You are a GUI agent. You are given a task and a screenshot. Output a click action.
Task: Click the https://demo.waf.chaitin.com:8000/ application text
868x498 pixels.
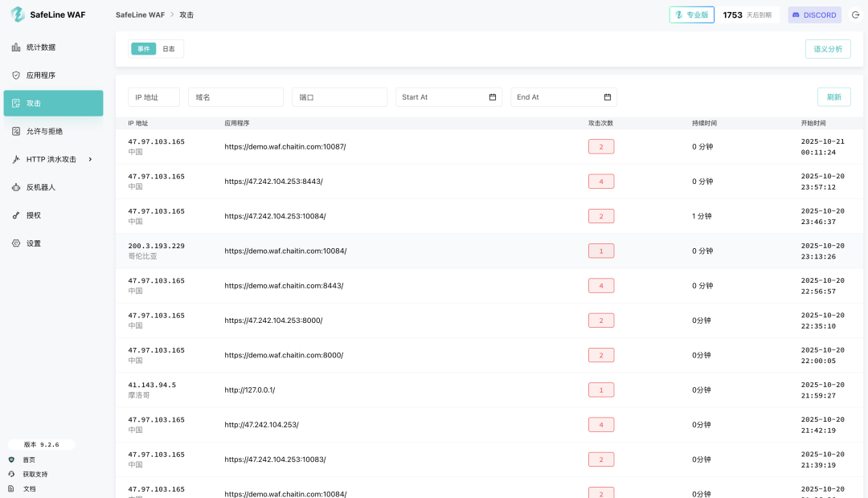coord(284,355)
